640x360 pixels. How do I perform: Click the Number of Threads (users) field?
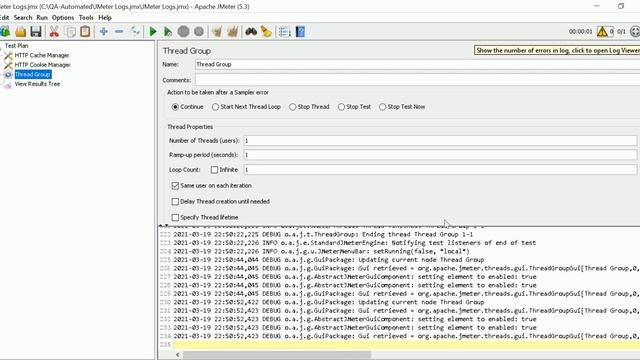click(440, 140)
